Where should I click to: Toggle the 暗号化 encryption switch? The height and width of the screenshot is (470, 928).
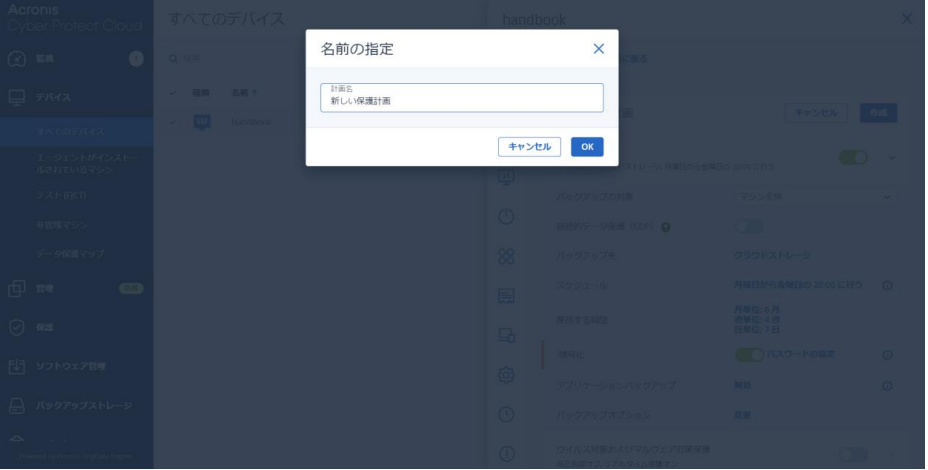(751, 354)
